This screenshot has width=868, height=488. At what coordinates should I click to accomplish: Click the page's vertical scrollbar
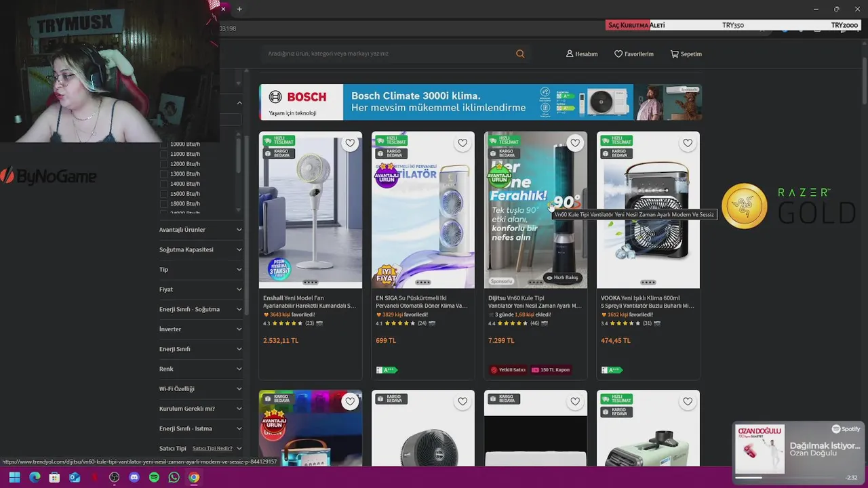click(x=863, y=81)
